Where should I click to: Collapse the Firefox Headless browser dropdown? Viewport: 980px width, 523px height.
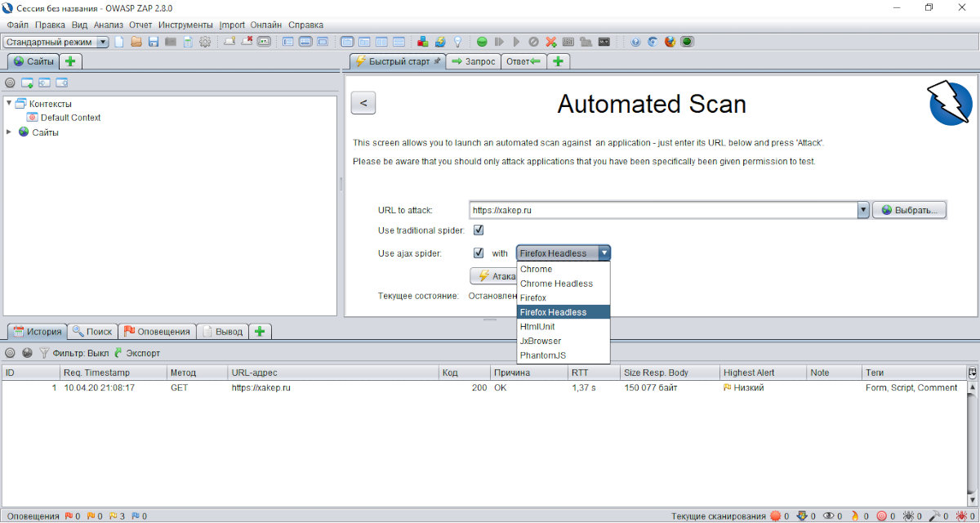604,253
